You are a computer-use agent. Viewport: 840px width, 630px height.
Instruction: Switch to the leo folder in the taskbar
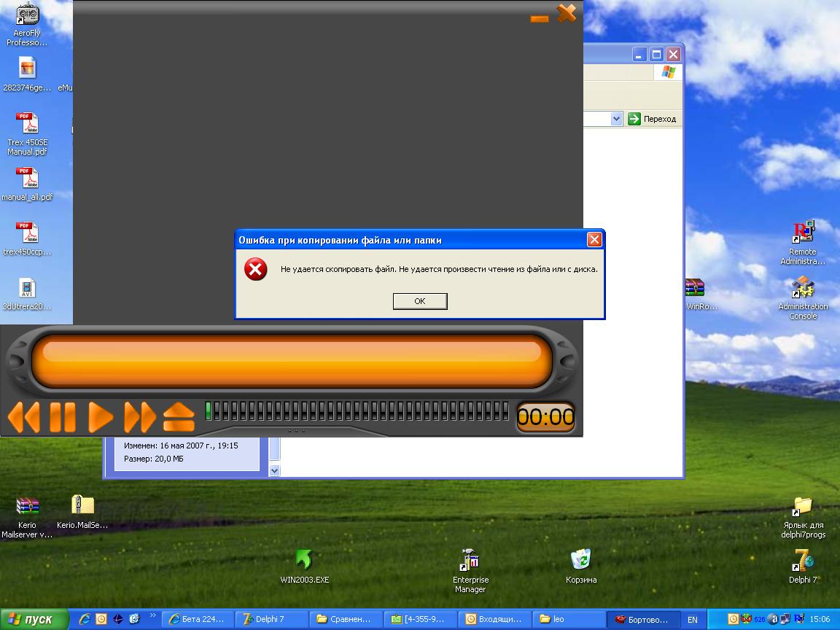pyautogui.click(x=569, y=619)
